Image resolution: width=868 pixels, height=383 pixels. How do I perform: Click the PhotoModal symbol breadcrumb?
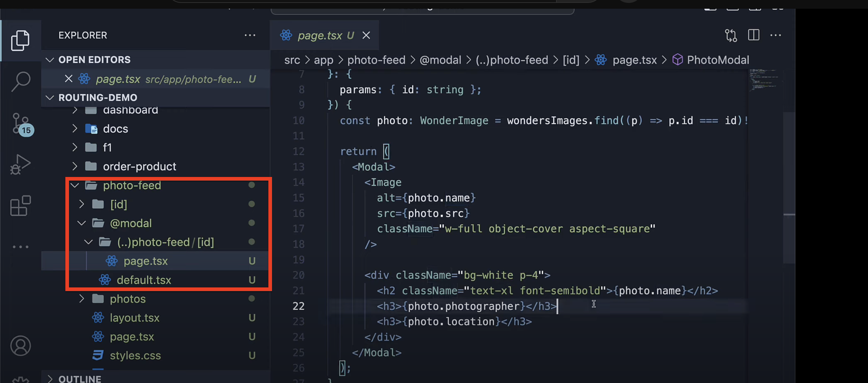(x=711, y=60)
